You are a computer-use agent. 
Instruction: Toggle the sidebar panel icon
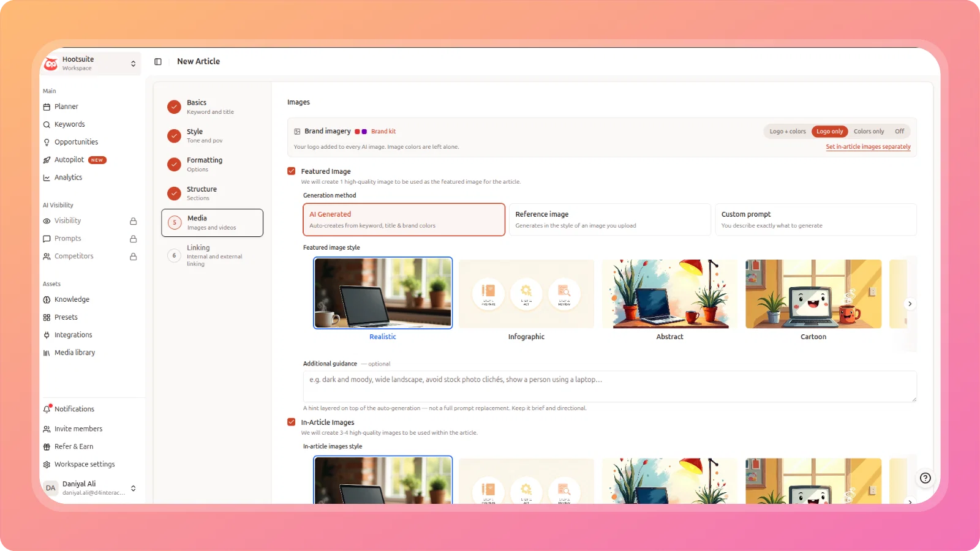158,62
